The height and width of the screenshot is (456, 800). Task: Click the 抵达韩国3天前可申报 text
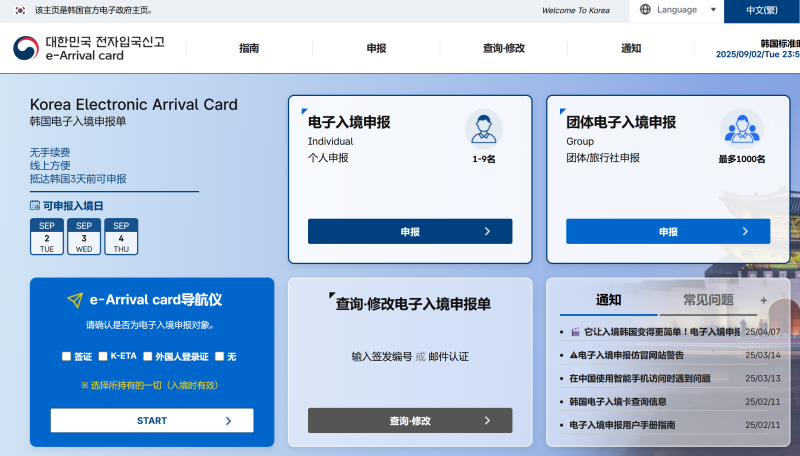[x=78, y=179]
